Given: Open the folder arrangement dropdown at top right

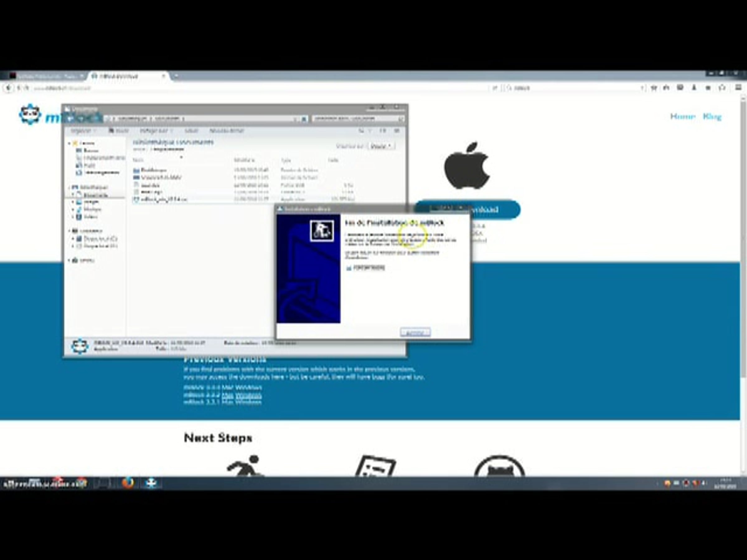Looking at the screenshot, I should (381, 146).
